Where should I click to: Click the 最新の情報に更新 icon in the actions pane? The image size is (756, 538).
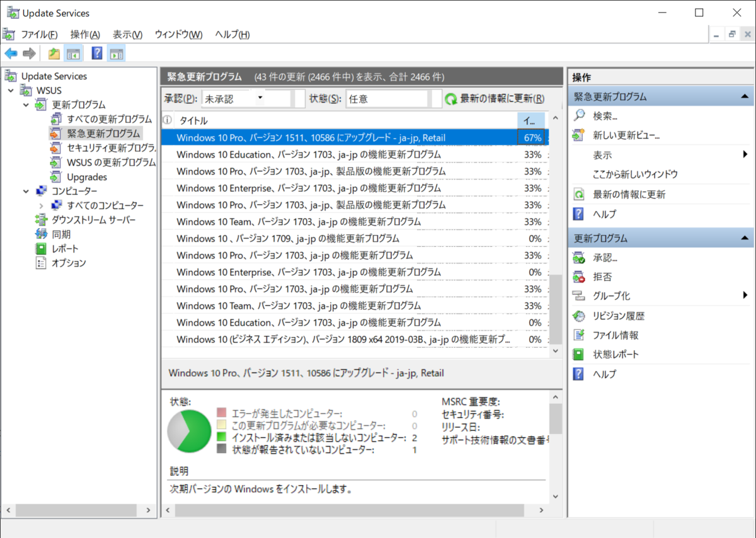pyautogui.click(x=579, y=195)
